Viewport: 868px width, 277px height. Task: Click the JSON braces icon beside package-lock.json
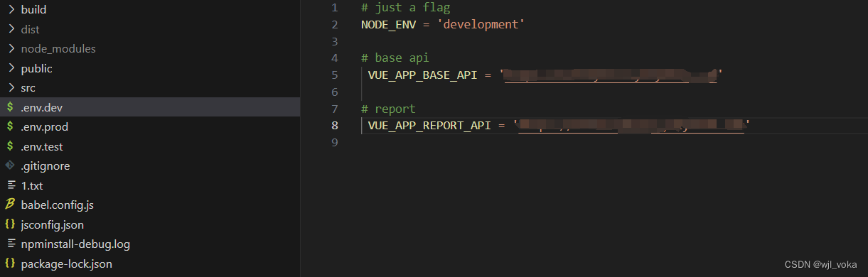click(x=10, y=264)
